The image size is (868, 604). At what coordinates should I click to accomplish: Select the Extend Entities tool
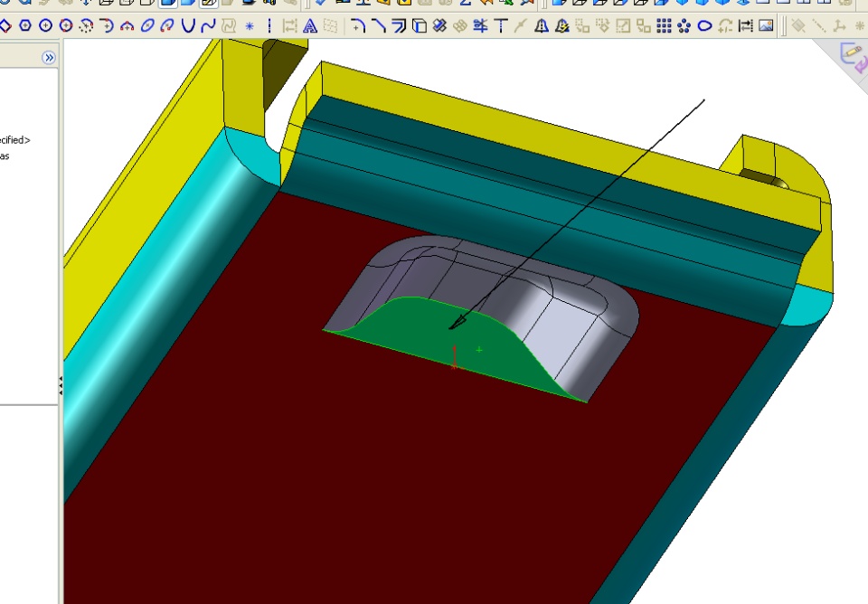pyautogui.click(x=501, y=25)
